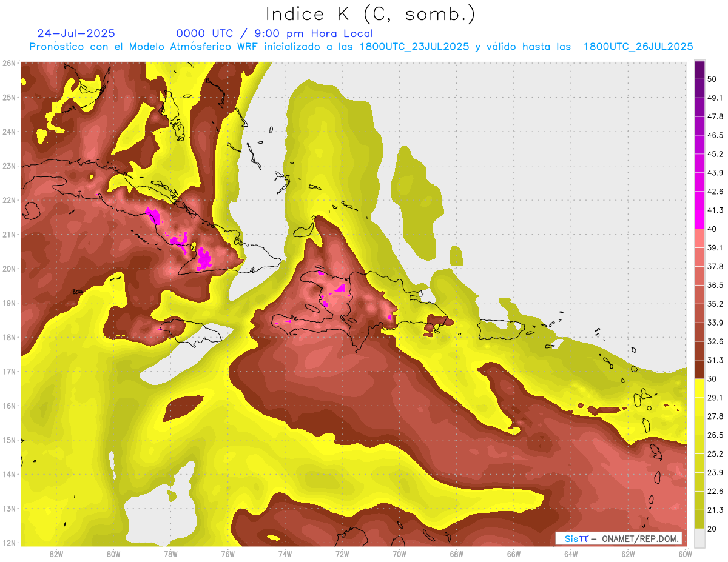Click the '26N' latitude axis label

tap(9, 63)
